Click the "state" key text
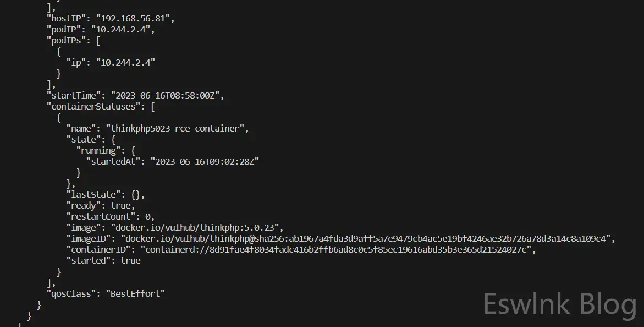This screenshot has width=644, height=327. click(x=84, y=139)
